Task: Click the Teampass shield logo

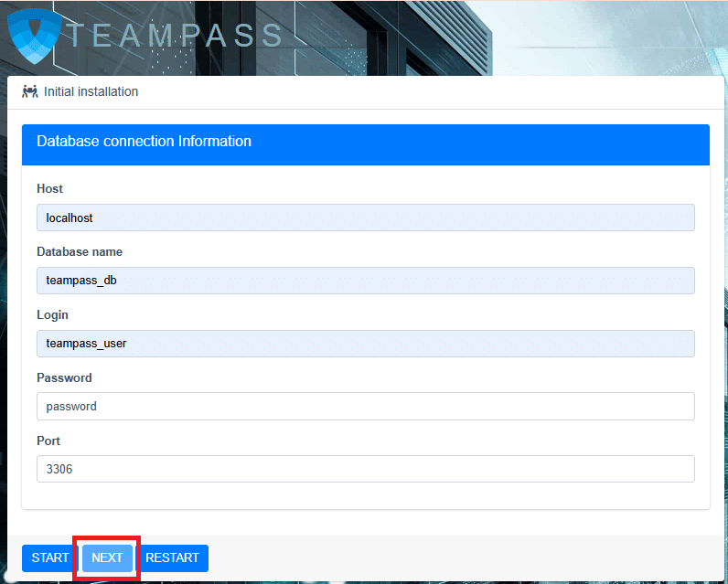Action: click(35, 37)
